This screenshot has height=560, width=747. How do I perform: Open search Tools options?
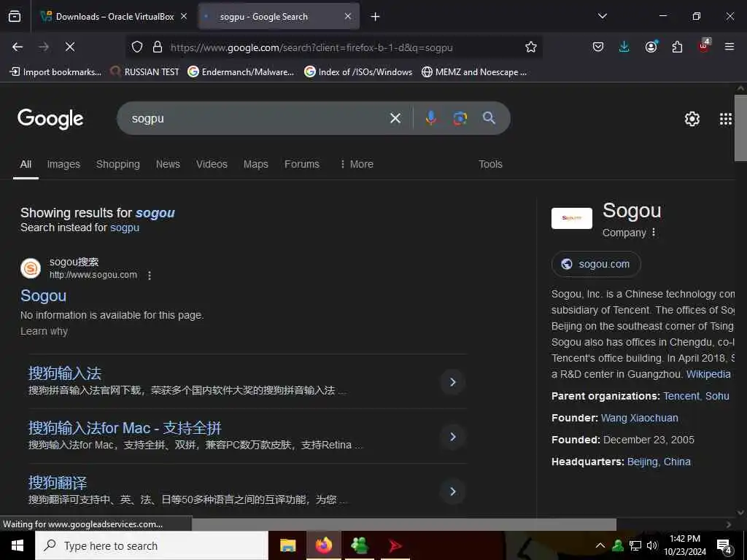click(490, 164)
